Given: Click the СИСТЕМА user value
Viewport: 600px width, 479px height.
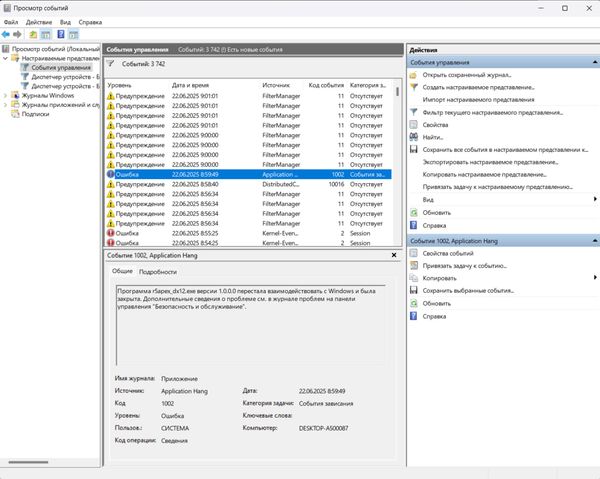Looking at the screenshot, I should point(175,428).
